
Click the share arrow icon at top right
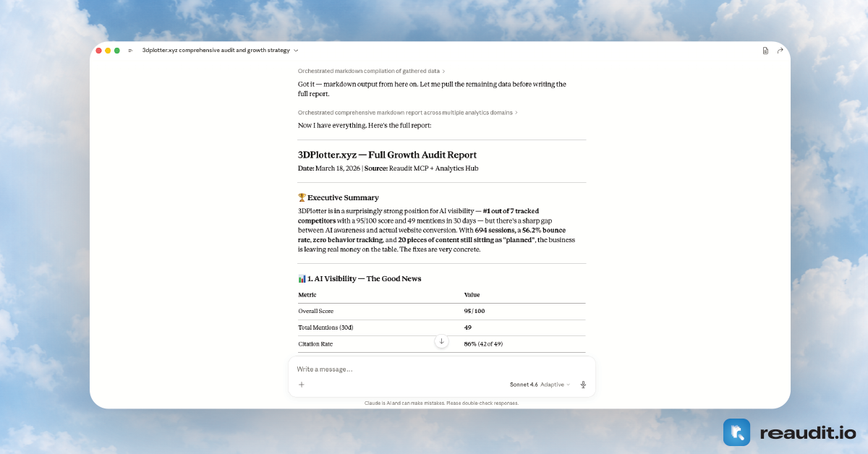(780, 51)
